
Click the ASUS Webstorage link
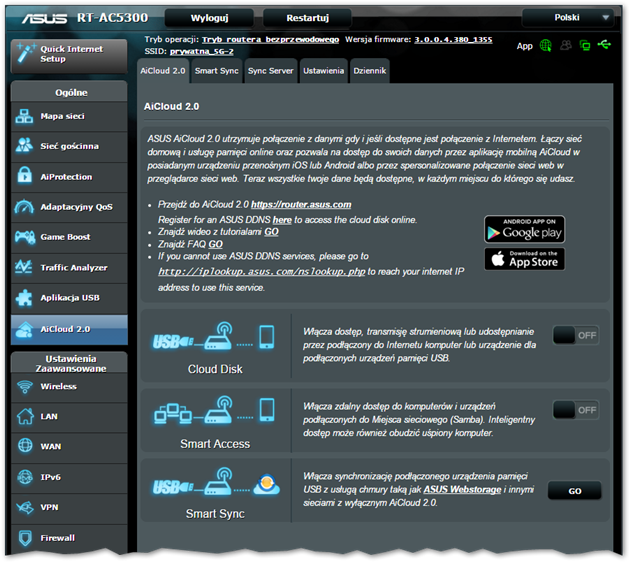click(x=462, y=489)
